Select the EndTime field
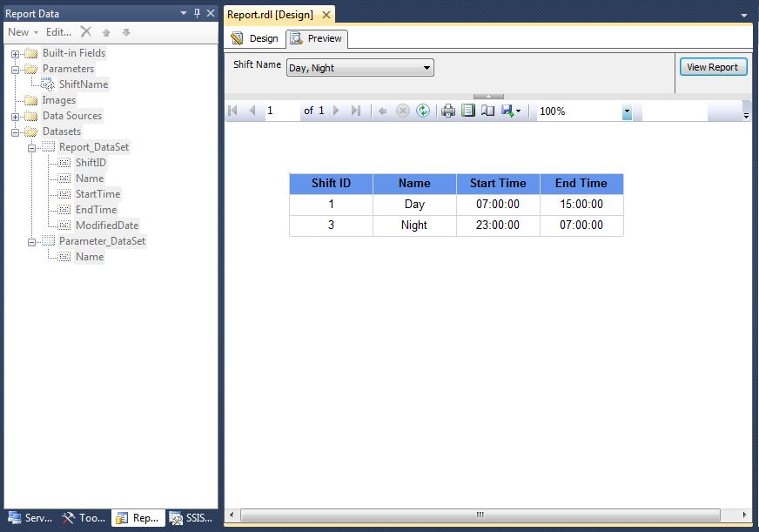The image size is (759, 532). (96, 210)
